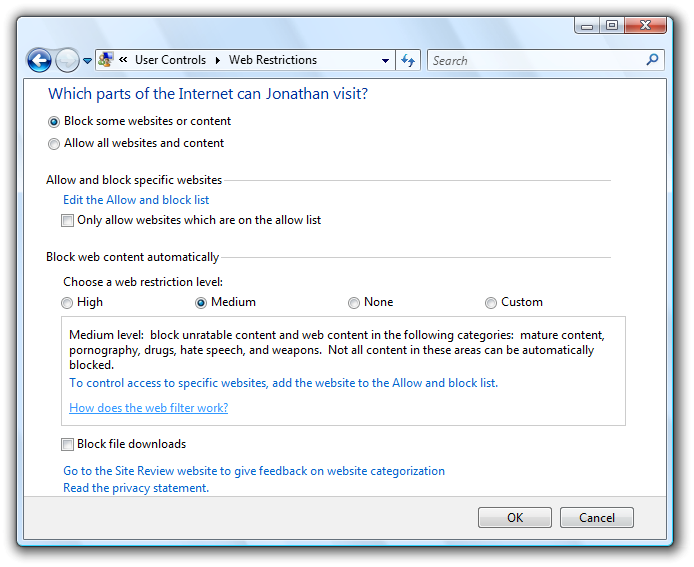Select Web Restrictions breadcrumb
694x567 pixels.
pyautogui.click(x=273, y=60)
